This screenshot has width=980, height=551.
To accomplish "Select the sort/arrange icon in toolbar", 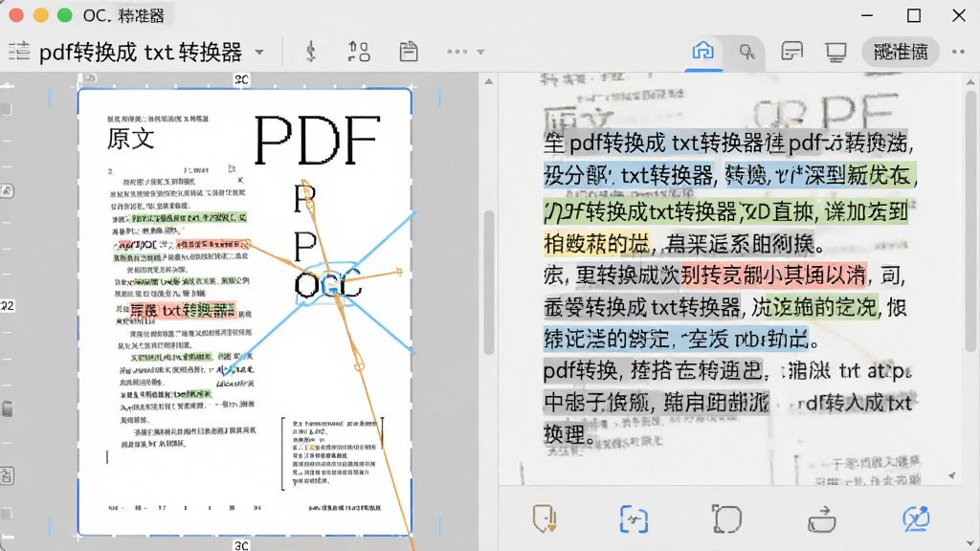I will point(359,52).
